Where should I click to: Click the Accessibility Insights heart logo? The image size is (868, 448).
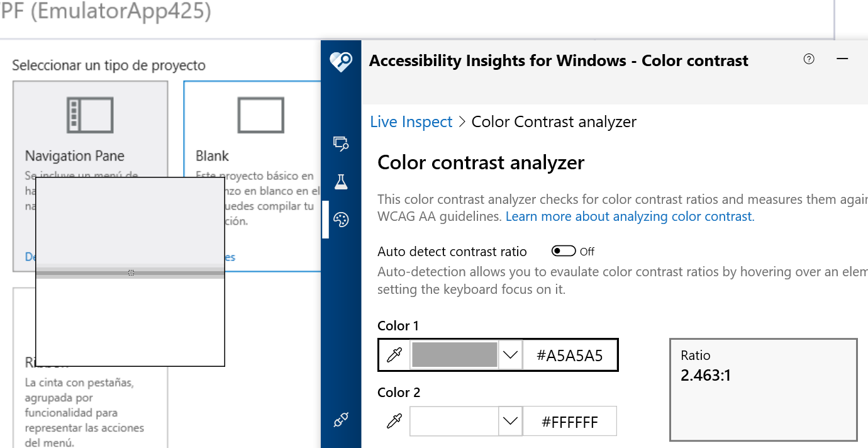341,62
